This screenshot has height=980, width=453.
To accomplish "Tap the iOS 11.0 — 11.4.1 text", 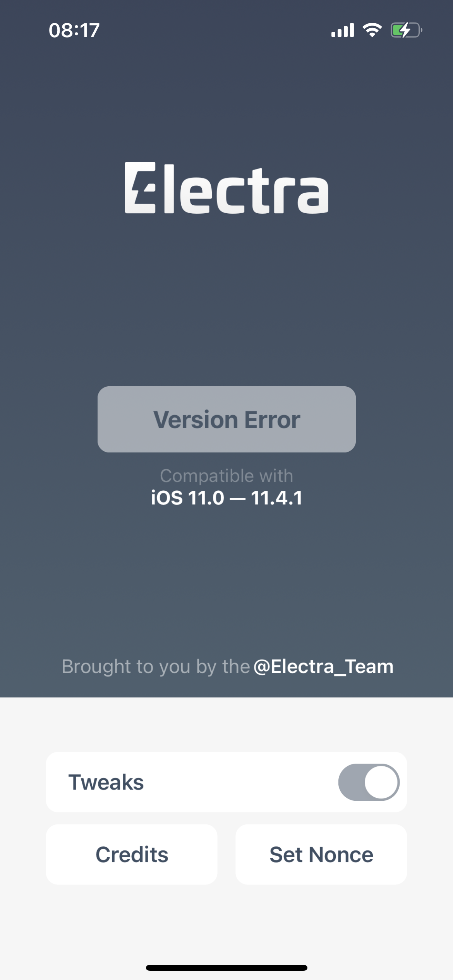I will [226, 498].
